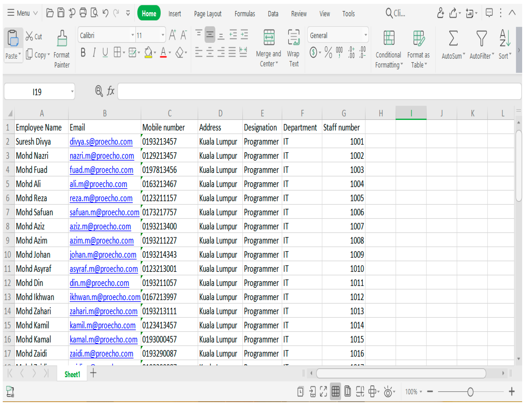Viewport: 532px width, 408px height.
Task: Toggle Underline formatting
Action: [x=105, y=52]
